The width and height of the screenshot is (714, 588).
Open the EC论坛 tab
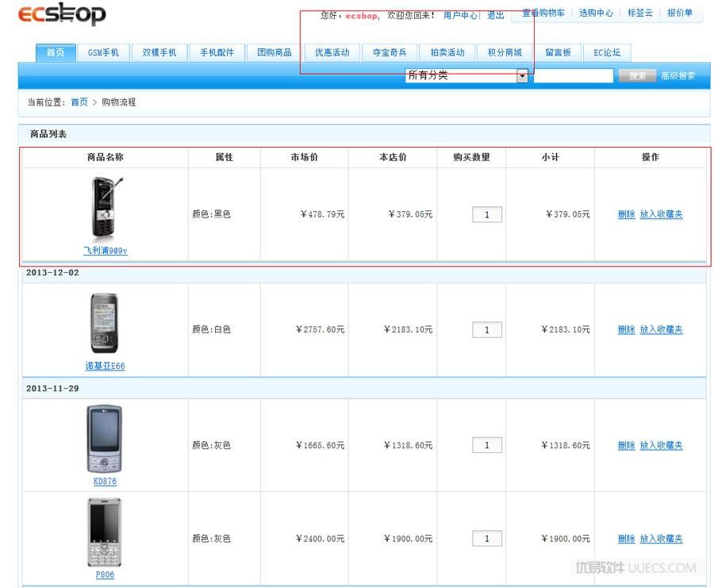(x=607, y=53)
